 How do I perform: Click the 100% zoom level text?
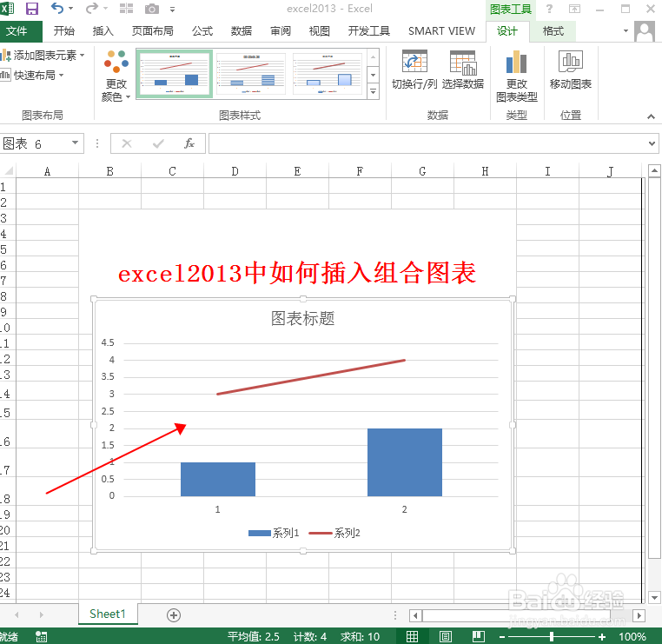632,636
